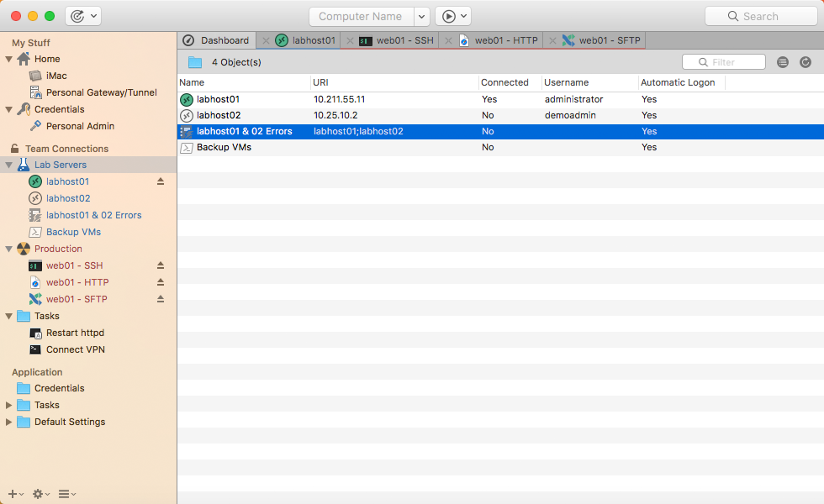The image size is (824, 504).
Task: Click the Production radiation icon
Action: (24, 249)
